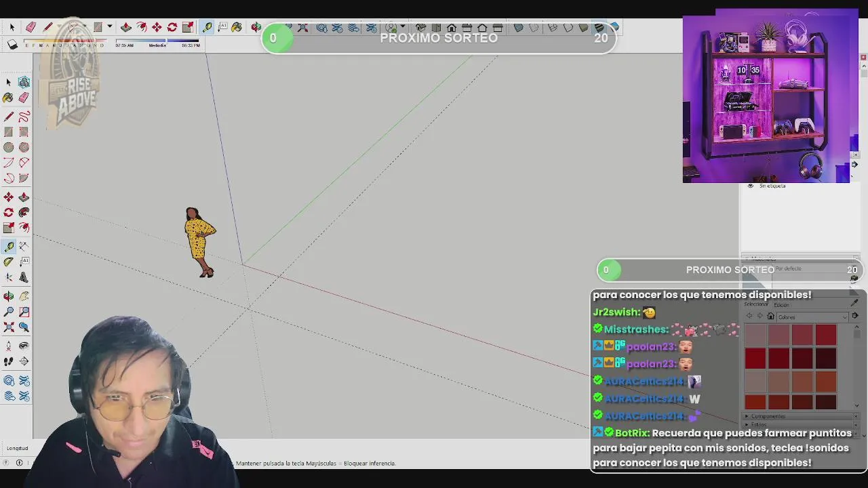The height and width of the screenshot is (488, 868).
Task: Select the Look Around eye tool
Action: pyautogui.click(x=24, y=346)
